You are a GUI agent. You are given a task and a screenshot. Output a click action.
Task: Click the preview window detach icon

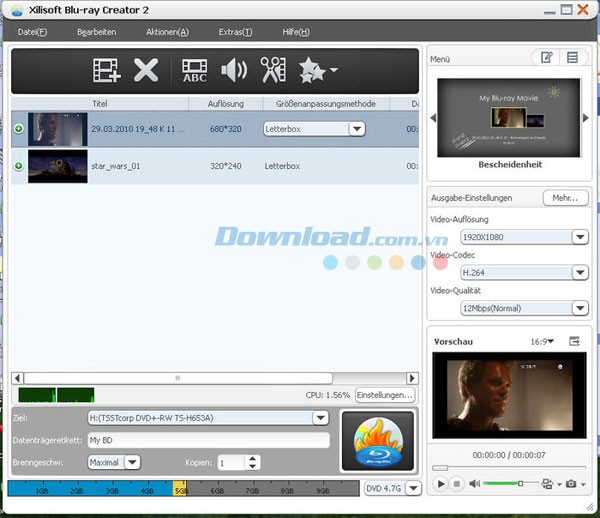tap(574, 341)
